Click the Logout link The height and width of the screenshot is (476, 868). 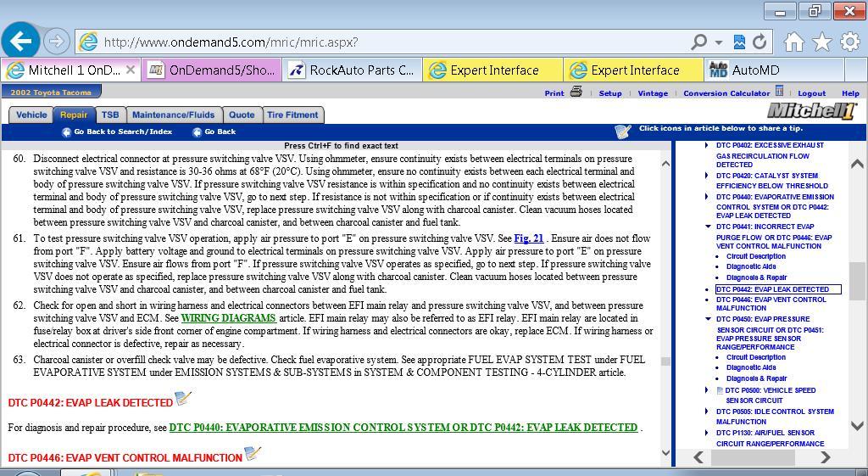click(811, 93)
